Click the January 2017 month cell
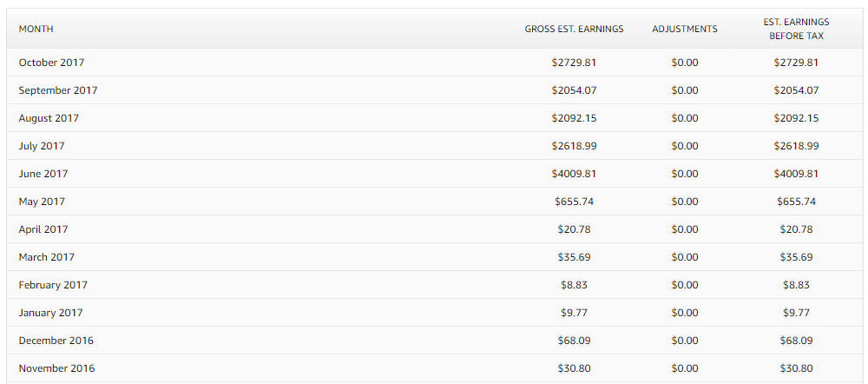868x384 pixels. click(50, 313)
